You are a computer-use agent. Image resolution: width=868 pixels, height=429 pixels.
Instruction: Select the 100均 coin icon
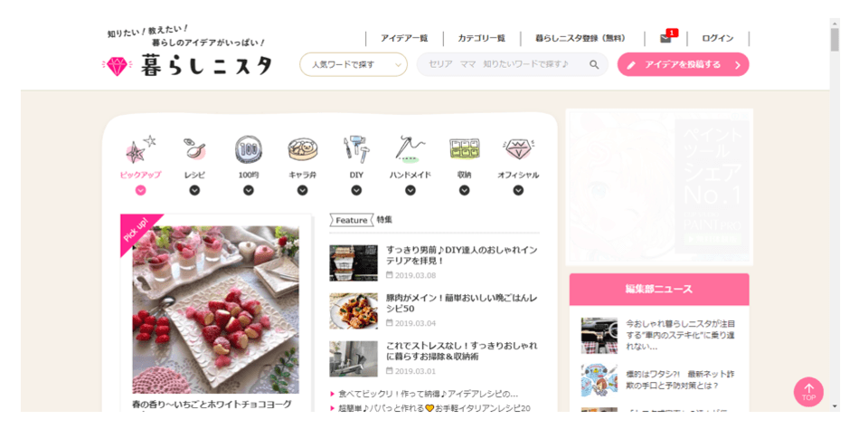[249, 149]
